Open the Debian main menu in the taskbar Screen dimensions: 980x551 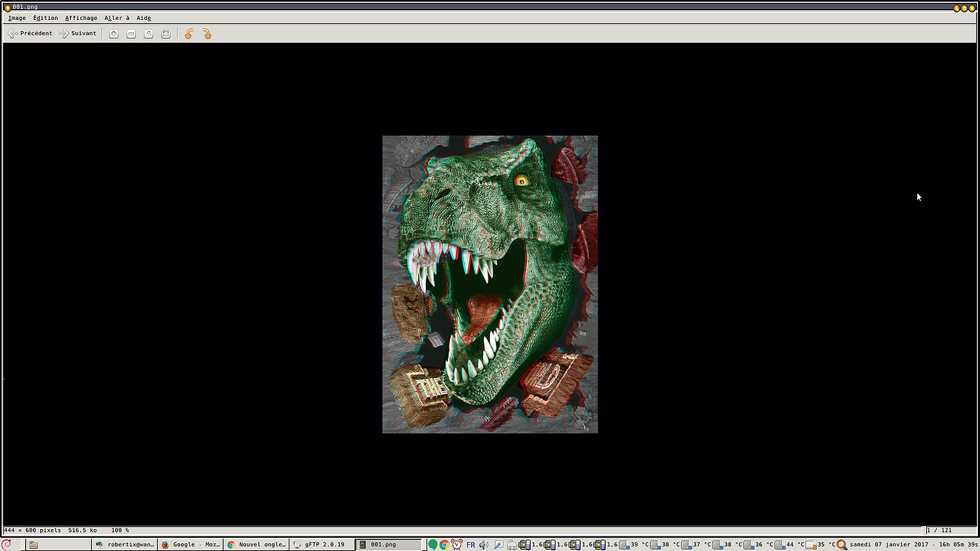click(7, 544)
